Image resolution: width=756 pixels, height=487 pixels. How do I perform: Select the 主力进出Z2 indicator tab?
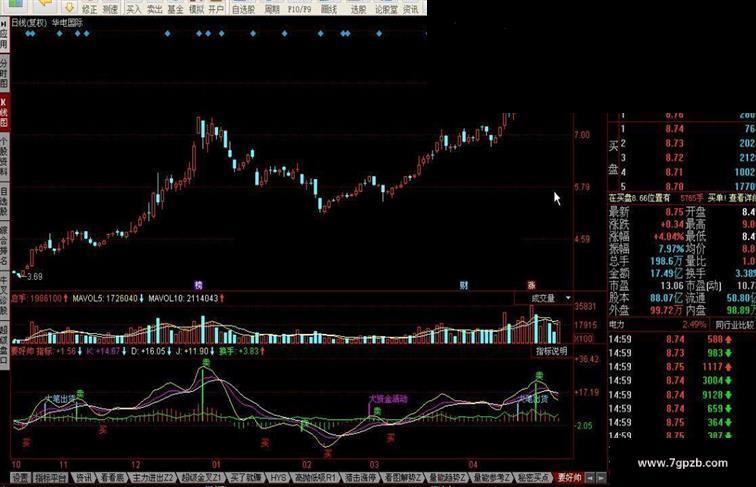pos(152,478)
